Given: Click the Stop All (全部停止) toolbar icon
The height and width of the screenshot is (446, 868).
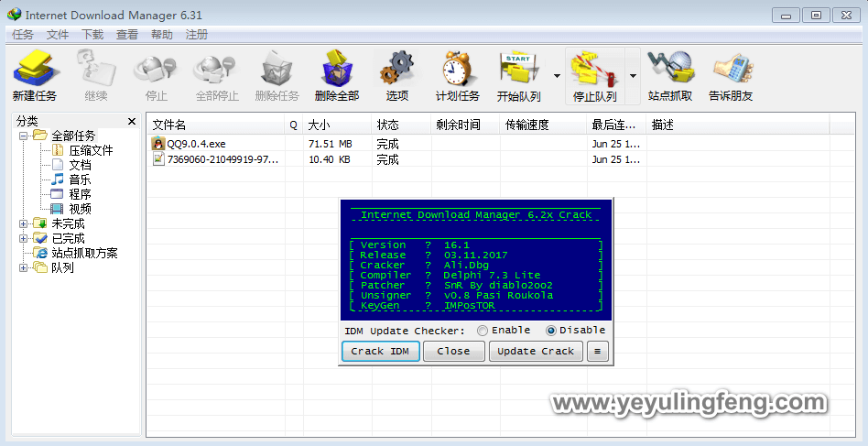Looking at the screenshot, I should coord(216,69).
